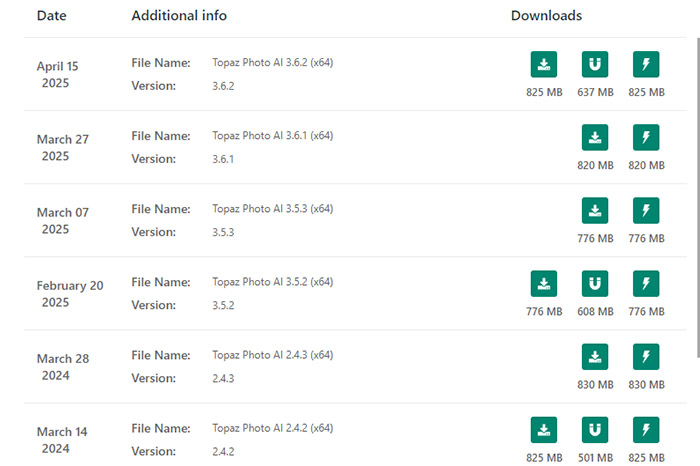Click the magnet link icon for version 2.4.2
700x466 pixels.
(595, 430)
